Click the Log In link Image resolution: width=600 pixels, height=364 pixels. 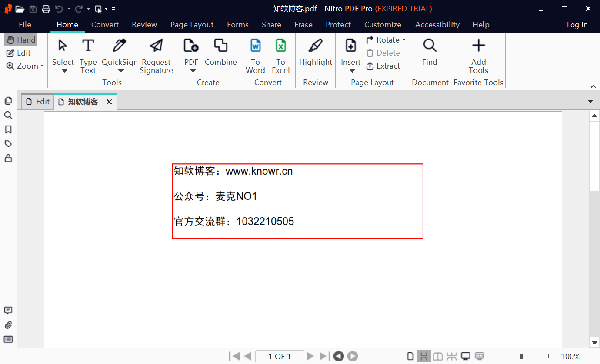click(x=577, y=25)
